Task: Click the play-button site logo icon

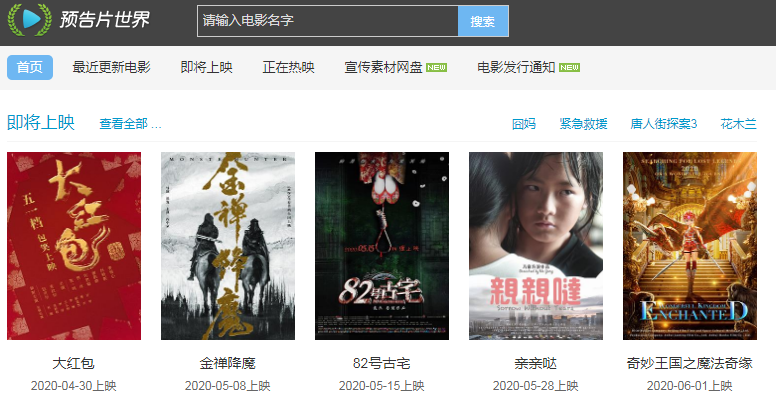Action: coord(30,19)
